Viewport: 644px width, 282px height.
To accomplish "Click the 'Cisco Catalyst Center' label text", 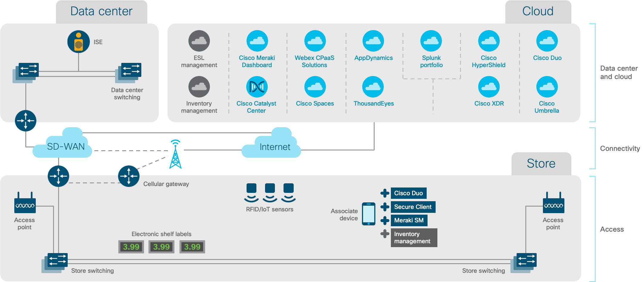I will coord(256,107).
